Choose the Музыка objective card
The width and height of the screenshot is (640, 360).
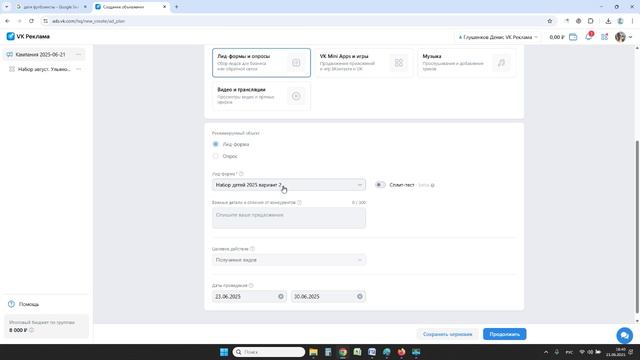coord(466,62)
